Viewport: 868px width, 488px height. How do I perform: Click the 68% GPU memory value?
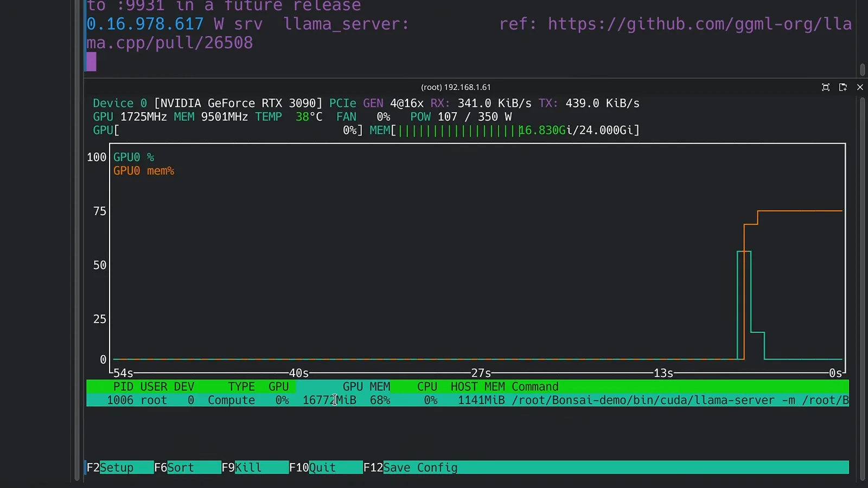tap(380, 400)
